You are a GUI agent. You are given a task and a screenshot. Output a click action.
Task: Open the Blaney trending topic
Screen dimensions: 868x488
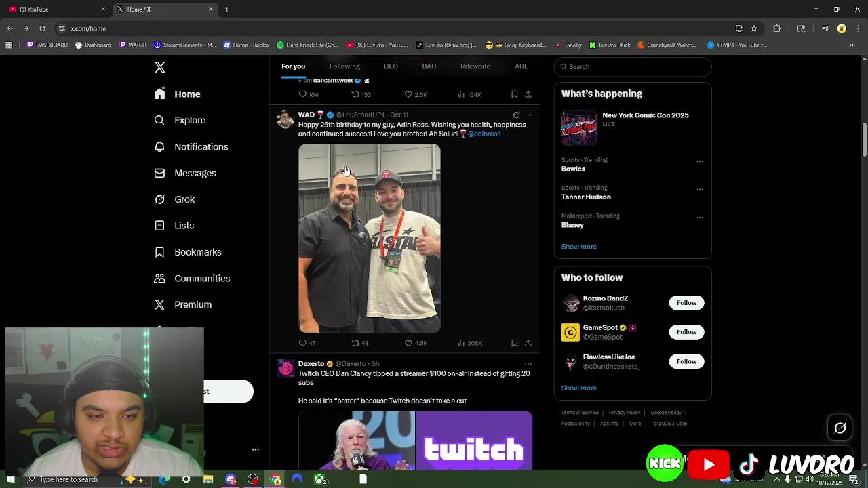pos(572,225)
